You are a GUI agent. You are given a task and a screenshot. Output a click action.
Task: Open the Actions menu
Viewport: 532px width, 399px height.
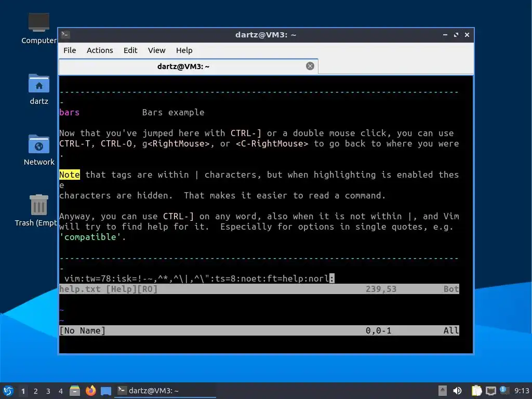[100, 50]
